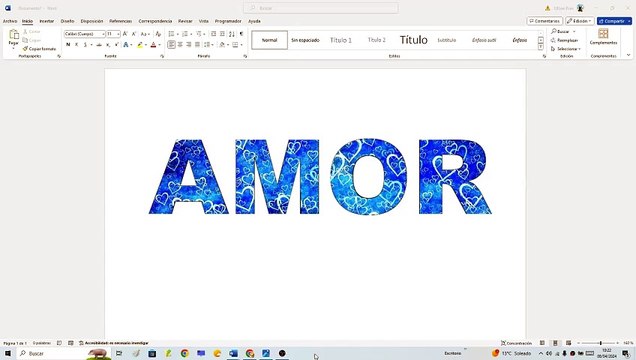
Task: Apply superscript formatting
Action: 117,45
